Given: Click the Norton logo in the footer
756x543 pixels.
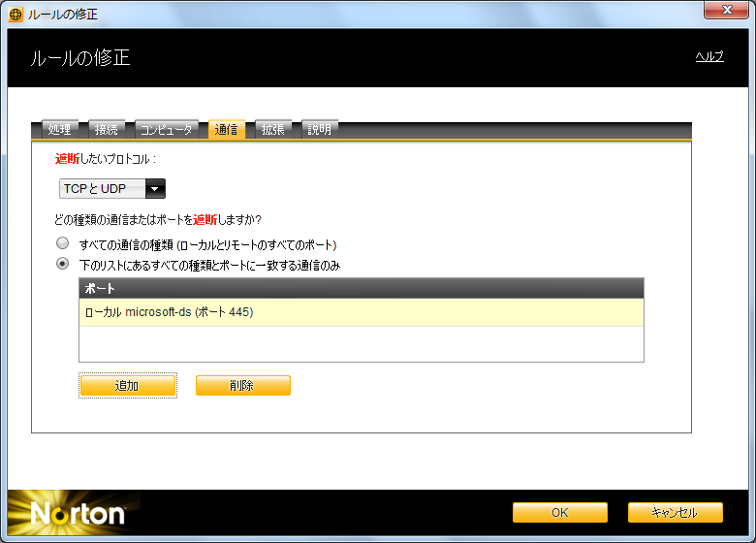Looking at the screenshot, I should (78, 513).
